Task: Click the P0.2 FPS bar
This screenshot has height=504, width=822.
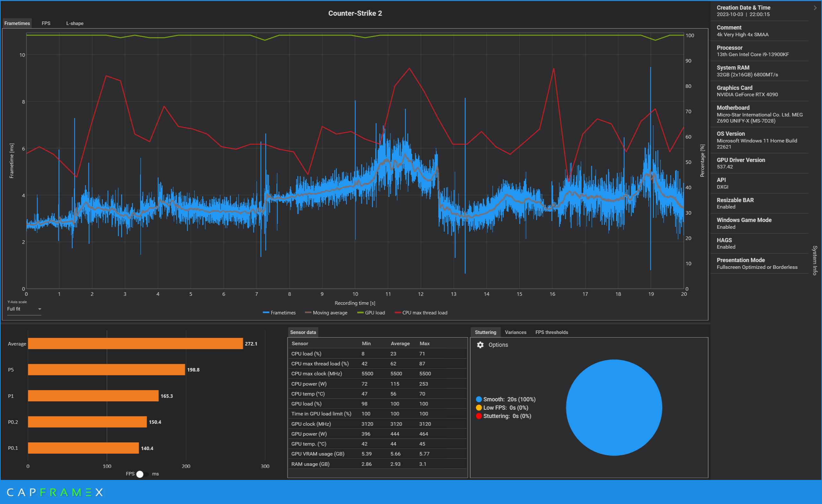Action: tap(87, 422)
